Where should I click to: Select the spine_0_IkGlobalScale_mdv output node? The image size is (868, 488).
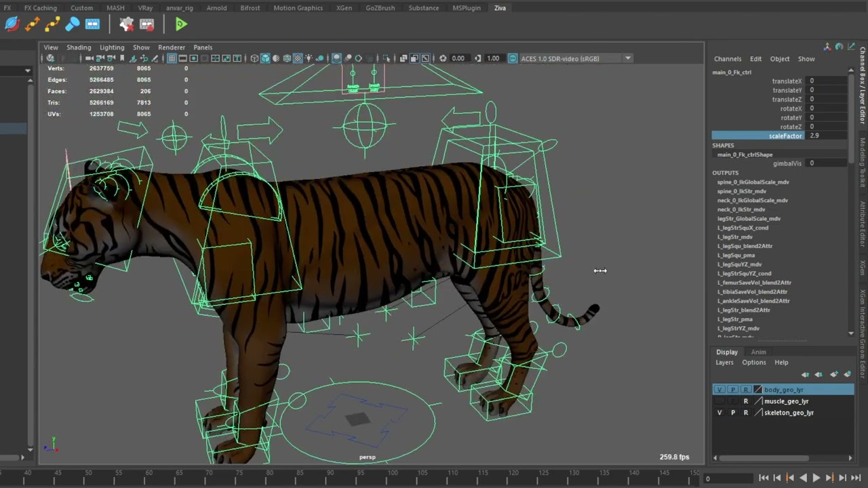click(753, 182)
